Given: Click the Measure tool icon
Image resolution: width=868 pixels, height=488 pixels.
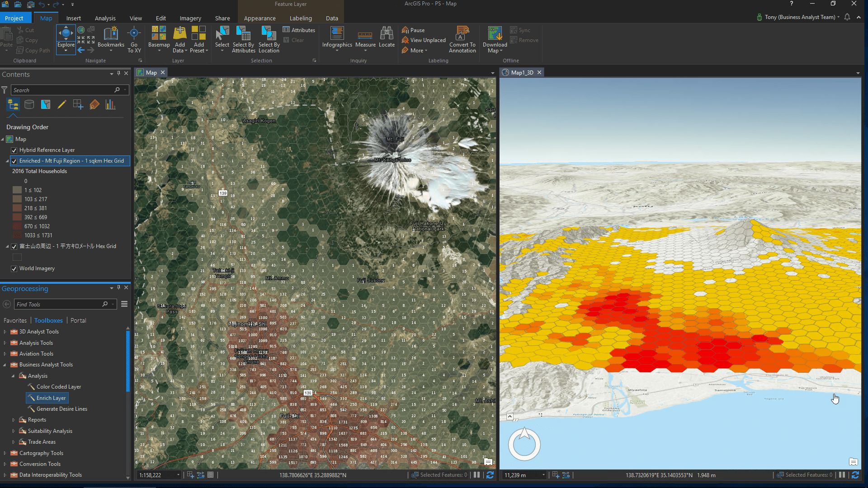Looking at the screenshot, I should (365, 35).
